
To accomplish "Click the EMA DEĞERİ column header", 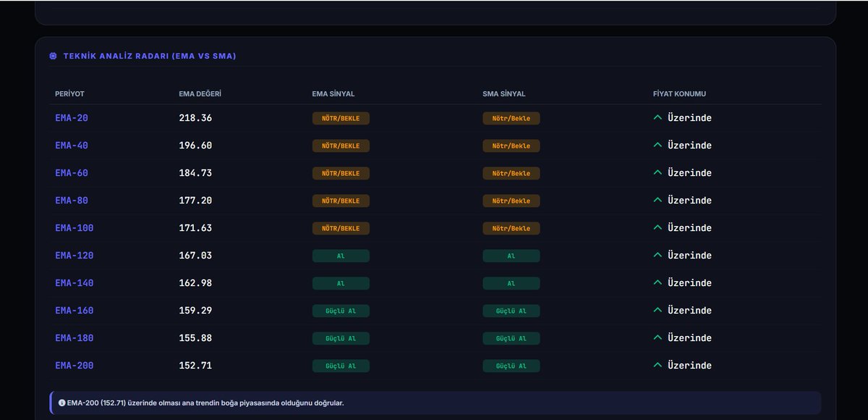I will click(200, 94).
